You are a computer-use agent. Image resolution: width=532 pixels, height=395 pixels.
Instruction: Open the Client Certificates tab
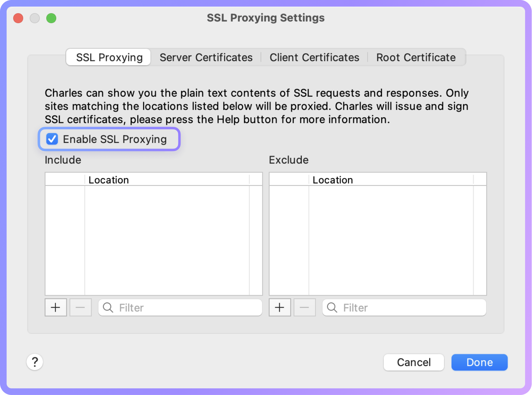314,57
